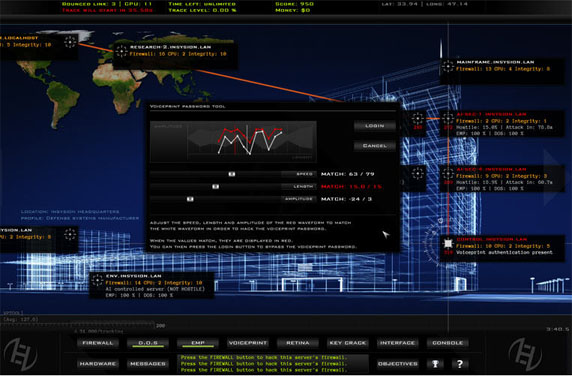The width and height of the screenshot is (572, 376).
Task: Select the research-2.insysion.lan server node icon
Action: point(121,51)
